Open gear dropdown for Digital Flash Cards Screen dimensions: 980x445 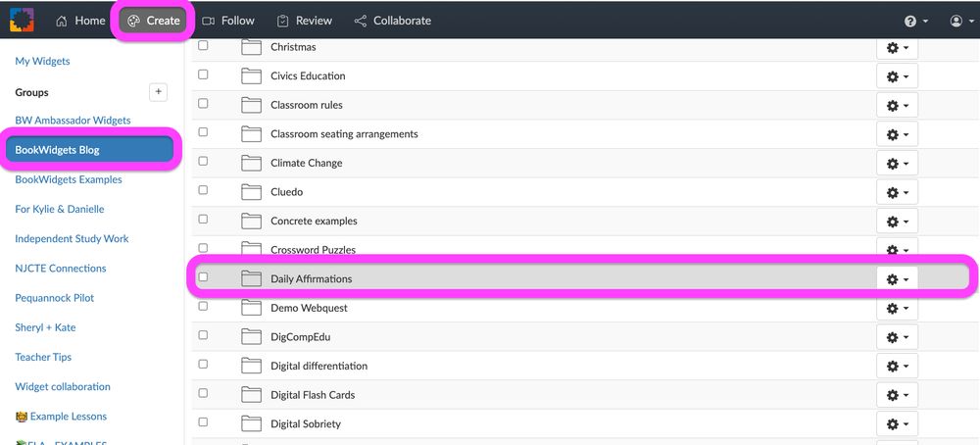click(897, 395)
